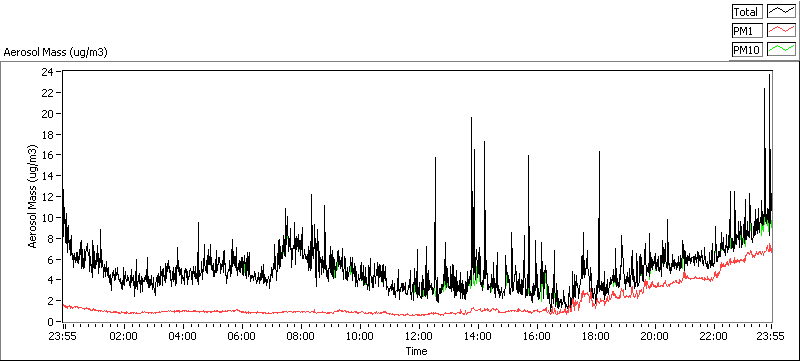This screenshot has width=800, height=361.
Task: Click the y-axis value 18
Action: click(x=48, y=134)
